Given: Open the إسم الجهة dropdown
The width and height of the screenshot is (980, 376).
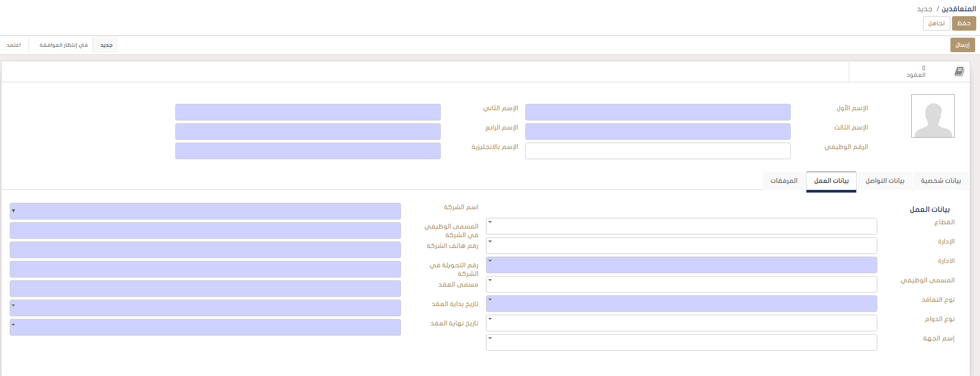Looking at the screenshot, I should tap(681, 342).
